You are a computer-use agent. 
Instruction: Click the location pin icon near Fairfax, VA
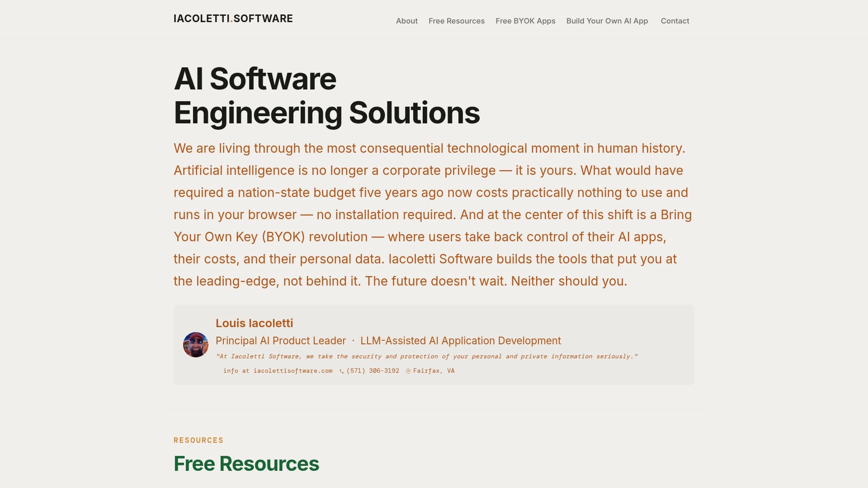point(408,371)
